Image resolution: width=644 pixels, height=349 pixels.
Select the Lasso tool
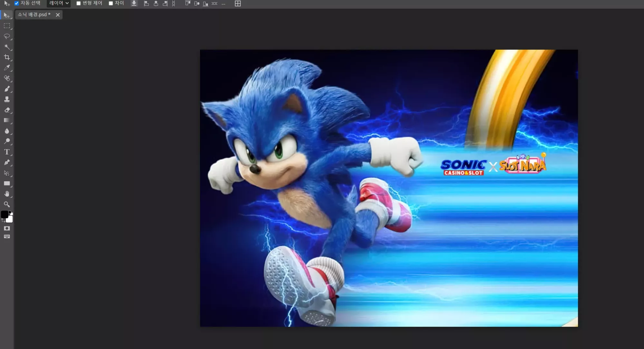pyautogui.click(x=7, y=36)
